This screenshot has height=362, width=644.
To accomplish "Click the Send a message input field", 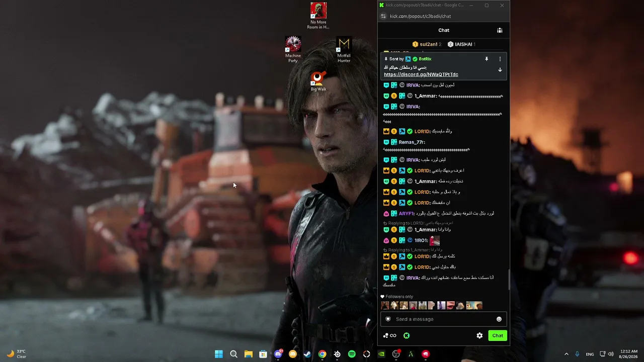I will [x=443, y=319].
